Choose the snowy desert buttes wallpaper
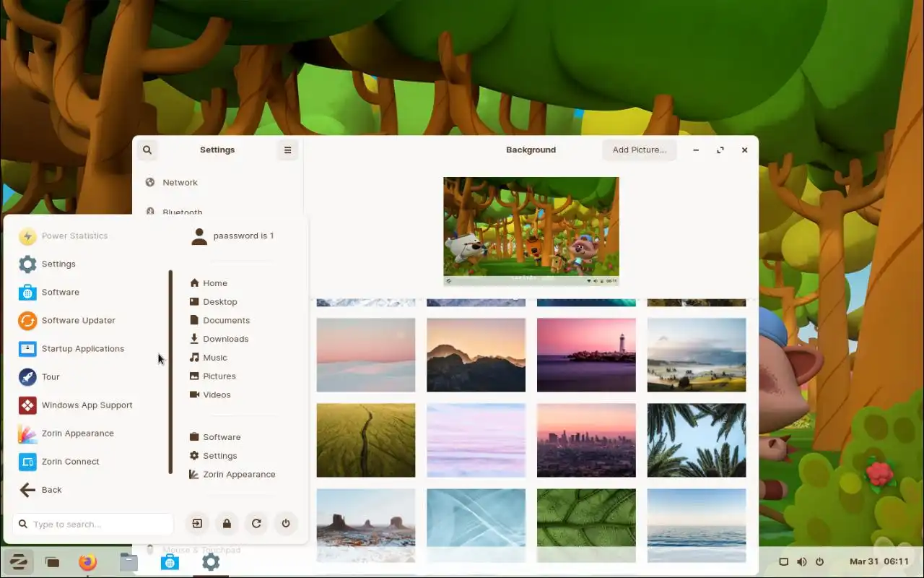Viewport: 924px width, 578px height. point(366,525)
